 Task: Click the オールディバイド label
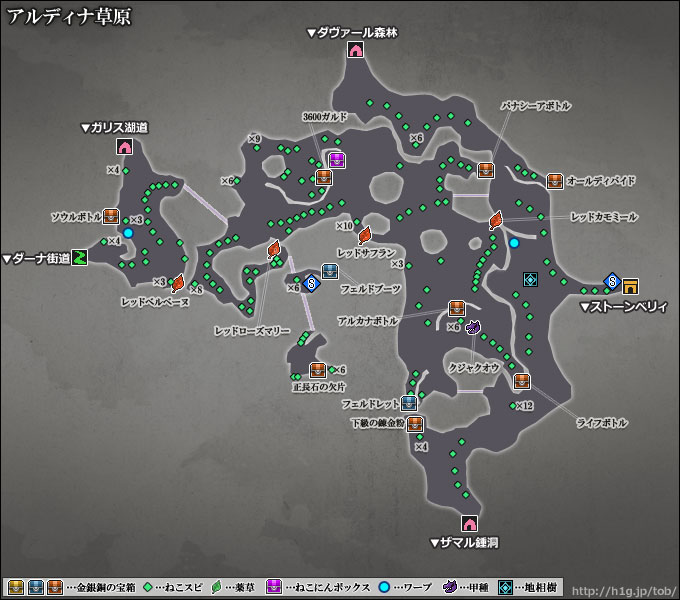(601, 181)
